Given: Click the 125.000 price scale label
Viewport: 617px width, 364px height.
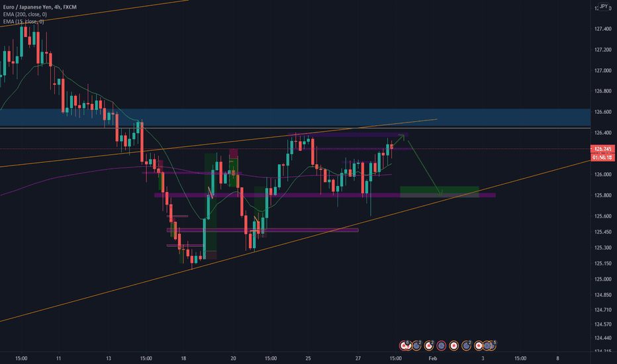Looking at the screenshot, I should [603, 279].
